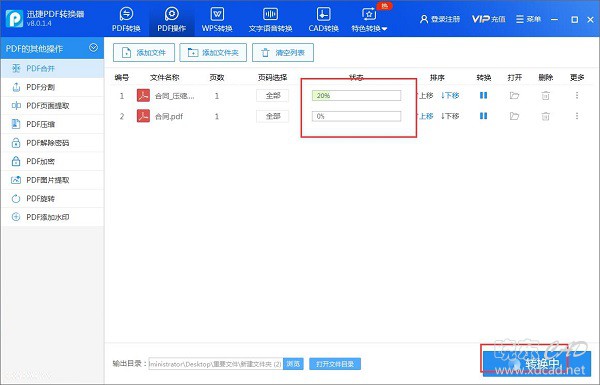Switch to PDF操作 tab
This screenshot has width=600, height=385.
click(x=171, y=19)
